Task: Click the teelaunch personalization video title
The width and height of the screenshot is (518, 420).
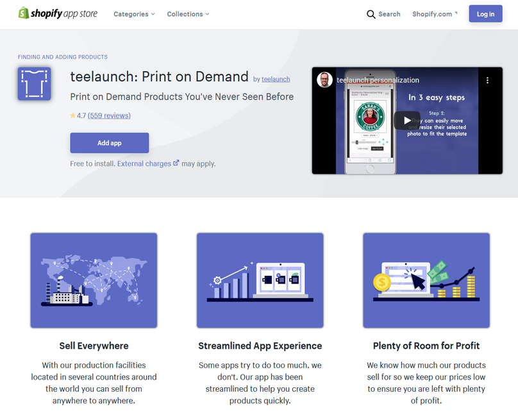Action: click(x=378, y=80)
